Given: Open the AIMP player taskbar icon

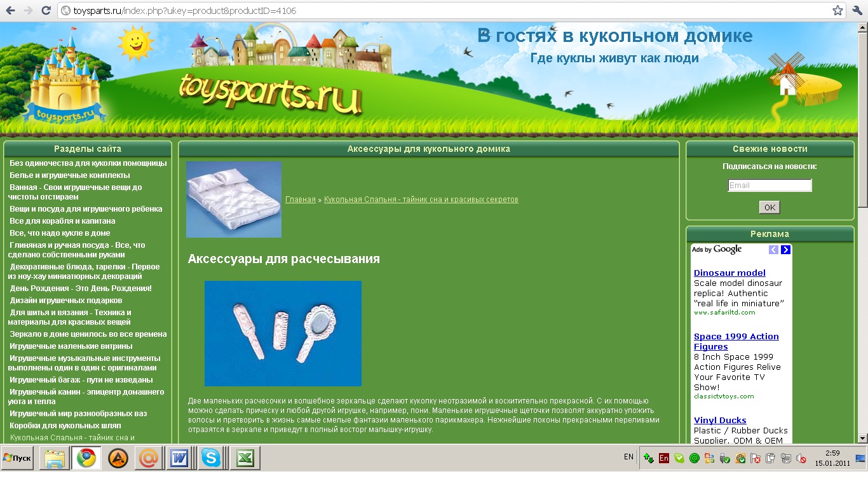Looking at the screenshot, I should pyautogui.click(x=118, y=458).
